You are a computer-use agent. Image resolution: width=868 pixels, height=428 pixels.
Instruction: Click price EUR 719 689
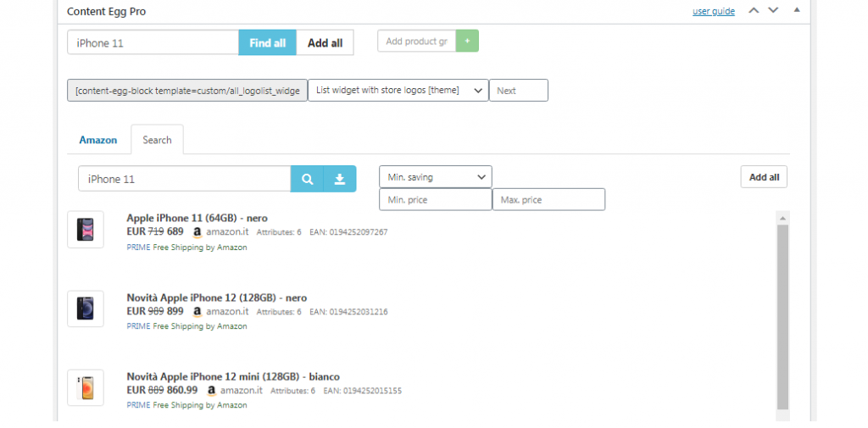(x=155, y=231)
